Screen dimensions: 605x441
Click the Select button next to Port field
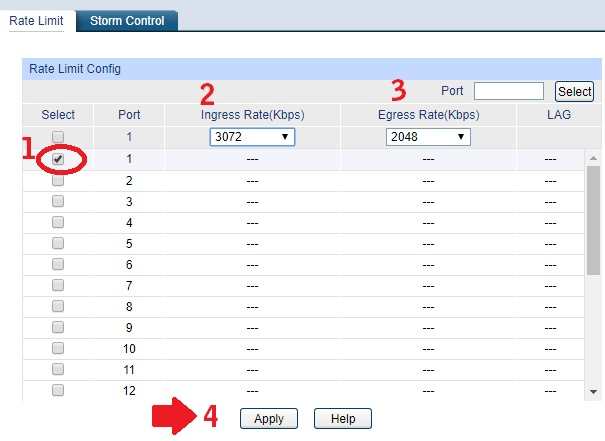574,91
